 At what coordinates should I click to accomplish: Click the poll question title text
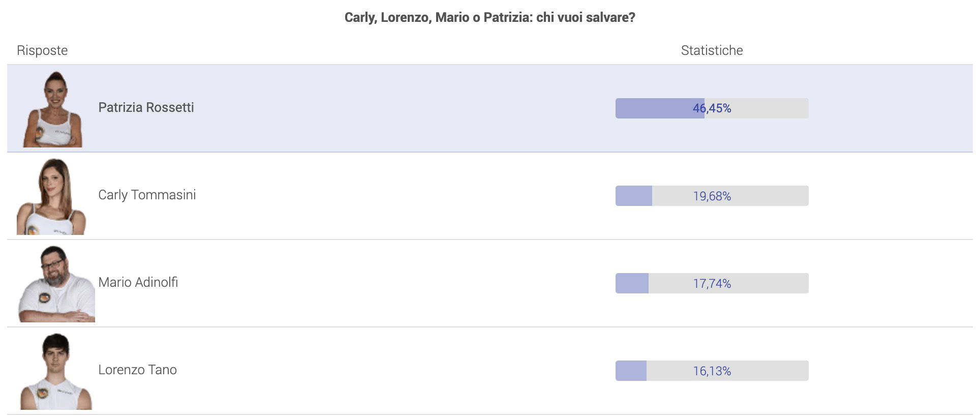pos(489,17)
